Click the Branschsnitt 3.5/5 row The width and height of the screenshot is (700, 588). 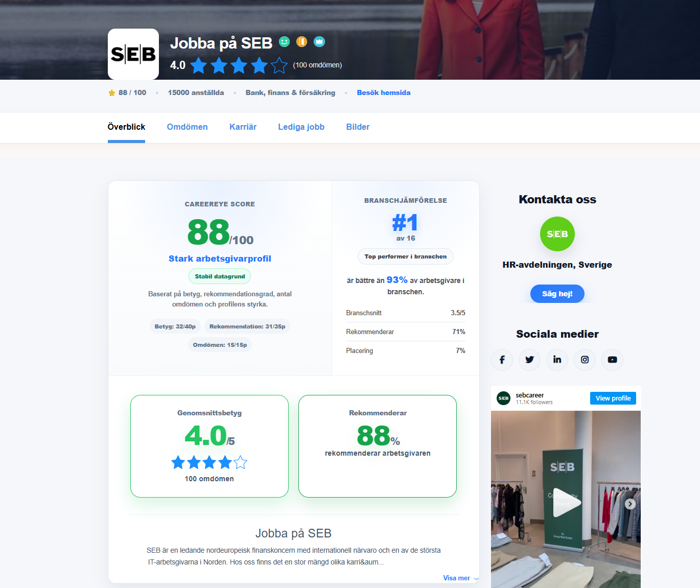[406, 313]
